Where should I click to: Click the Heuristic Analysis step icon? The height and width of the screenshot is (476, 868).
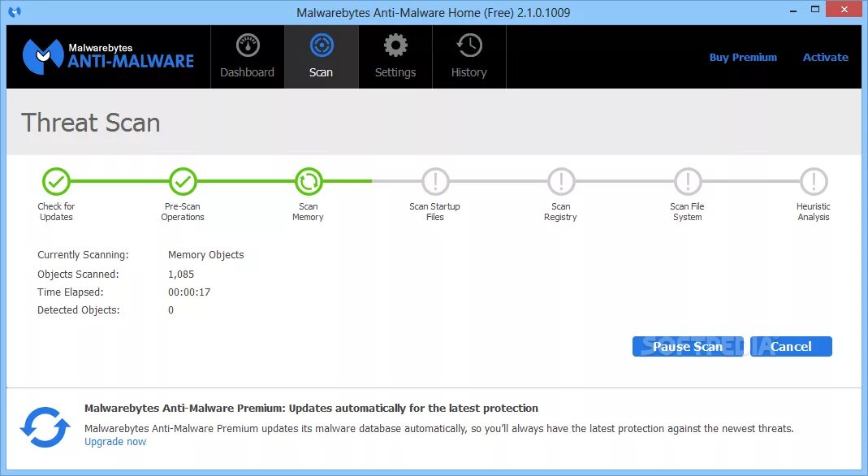814,181
